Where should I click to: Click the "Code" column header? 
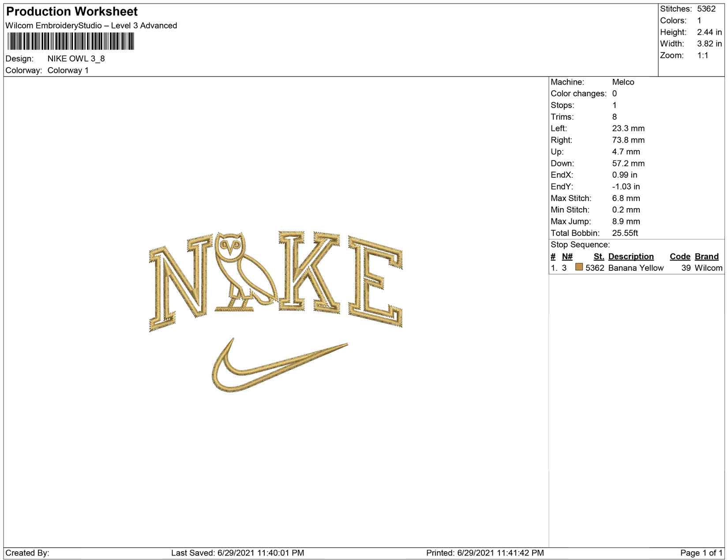[680, 257]
